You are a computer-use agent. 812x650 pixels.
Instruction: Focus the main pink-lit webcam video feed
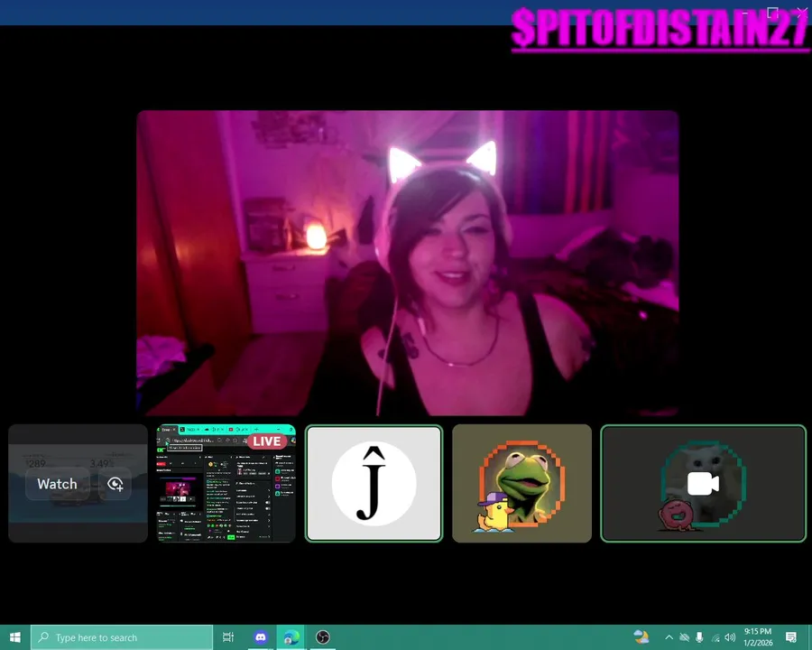[x=408, y=263]
